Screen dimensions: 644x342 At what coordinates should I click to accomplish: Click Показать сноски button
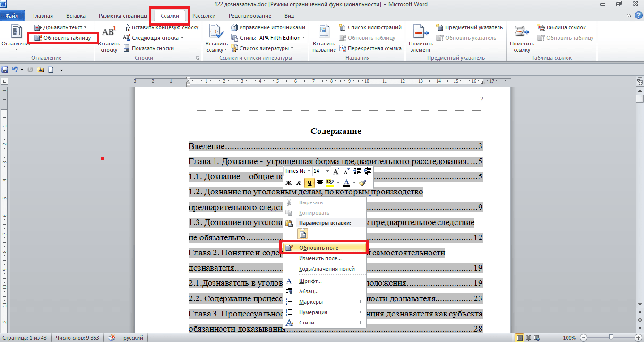tap(152, 48)
